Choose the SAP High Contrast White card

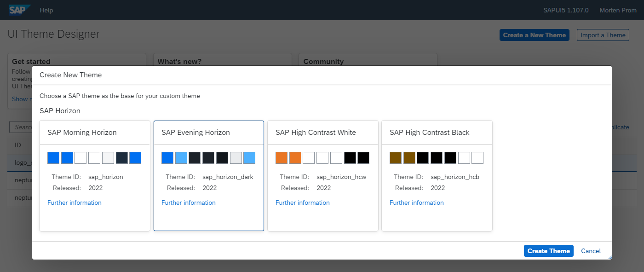(323, 133)
